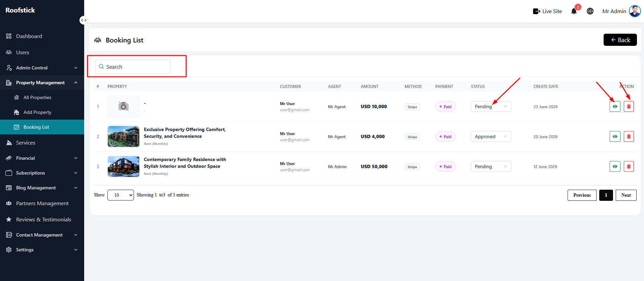Expand the Blog Management menu
644x281 pixels.
point(42,188)
